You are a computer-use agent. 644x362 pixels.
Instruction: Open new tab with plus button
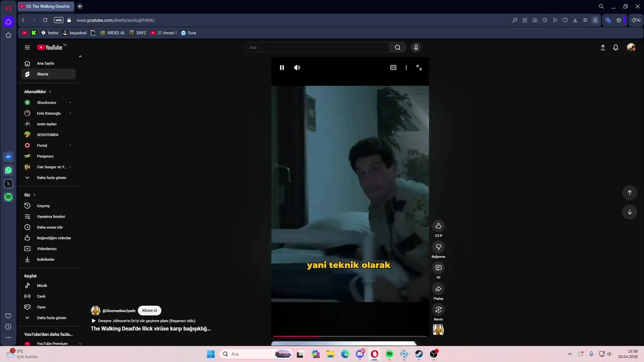(79, 7)
